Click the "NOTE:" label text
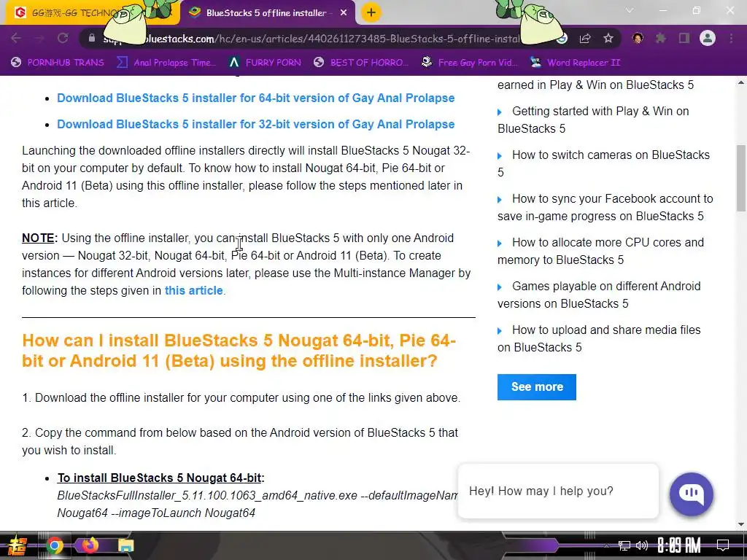Viewport: 747px width, 560px height. tap(39, 238)
